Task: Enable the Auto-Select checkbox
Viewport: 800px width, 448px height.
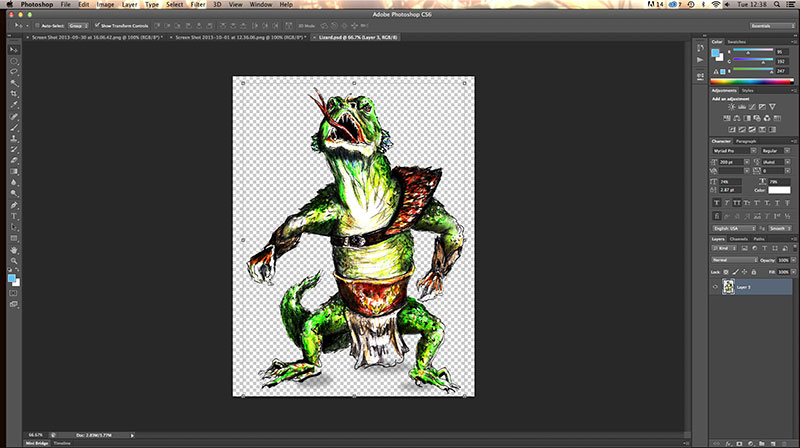Action: pyautogui.click(x=35, y=25)
